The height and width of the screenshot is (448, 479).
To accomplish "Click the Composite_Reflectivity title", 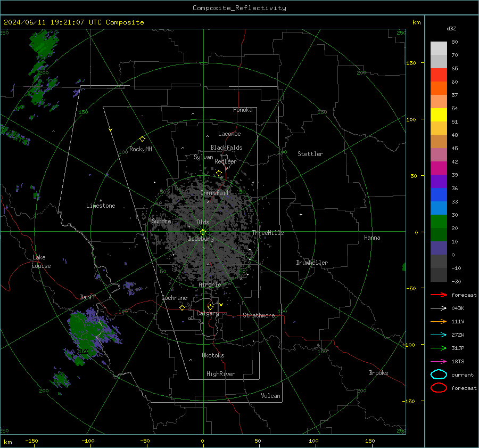I will 240,8.
